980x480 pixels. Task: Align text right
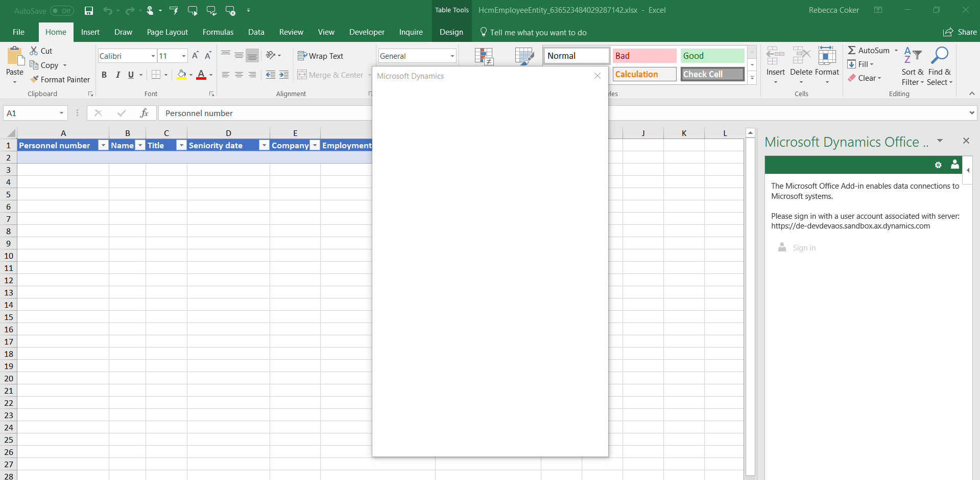[x=252, y=75]
